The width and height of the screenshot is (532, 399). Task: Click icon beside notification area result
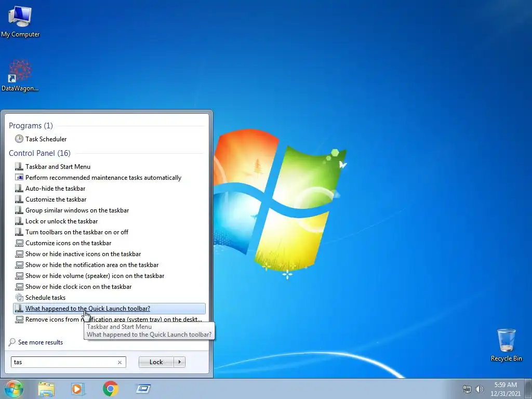tap(19, 264)
